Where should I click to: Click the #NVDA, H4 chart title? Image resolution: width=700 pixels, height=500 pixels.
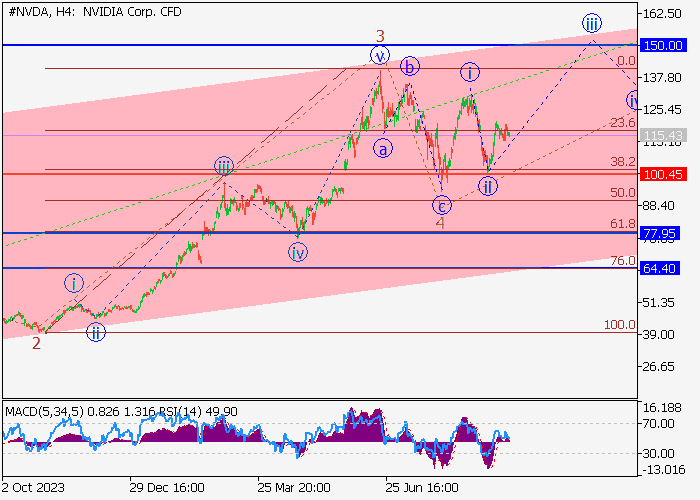point(95,12)
